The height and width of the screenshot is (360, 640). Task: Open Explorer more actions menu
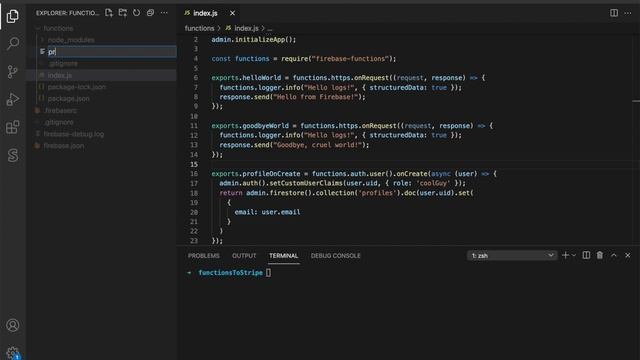tap(164, 13)
